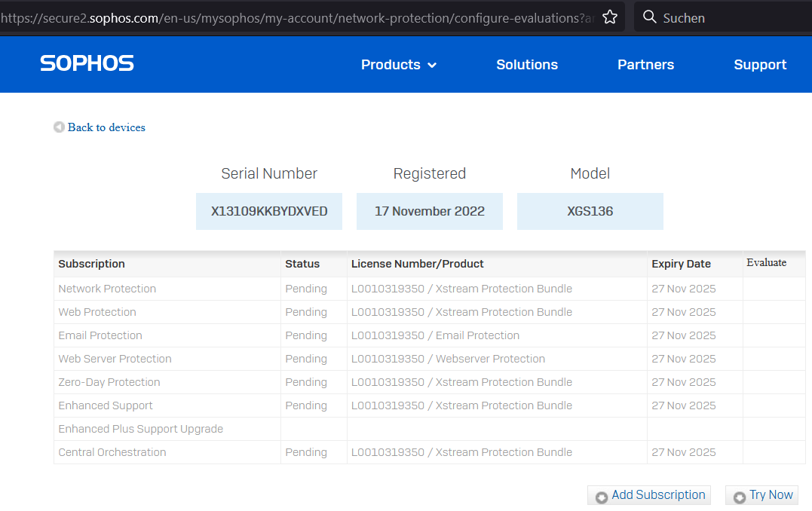Image resolution: width=812 pixels, height=511 pixels.
Task: Select the Enhanced Support subscription row
Action: click(429, 405)
